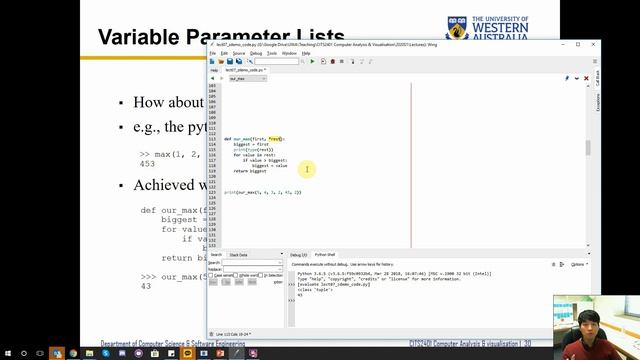Select the lect07_sdemo_code.py editor tab
The width and height of the screenshot is (640, 360).
pos(246,70)
